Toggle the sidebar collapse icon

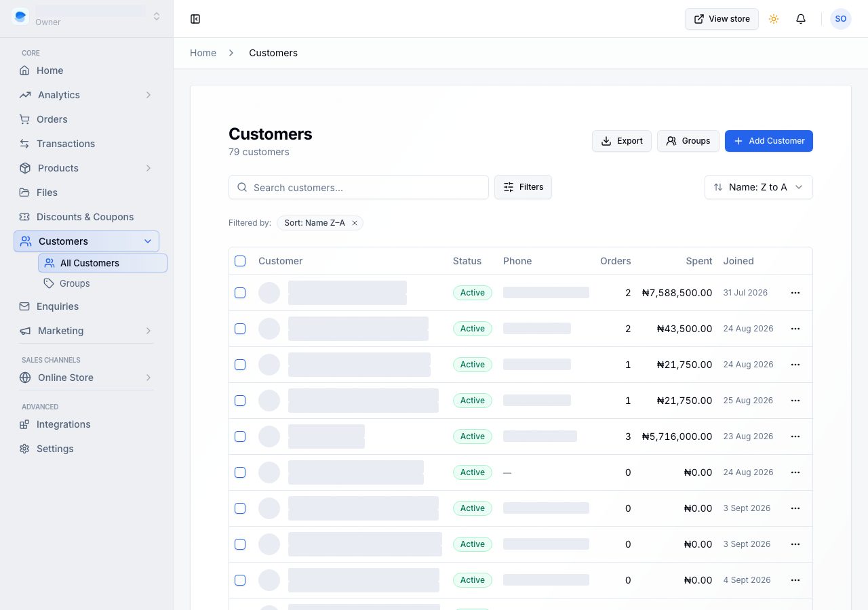point(195,19)
